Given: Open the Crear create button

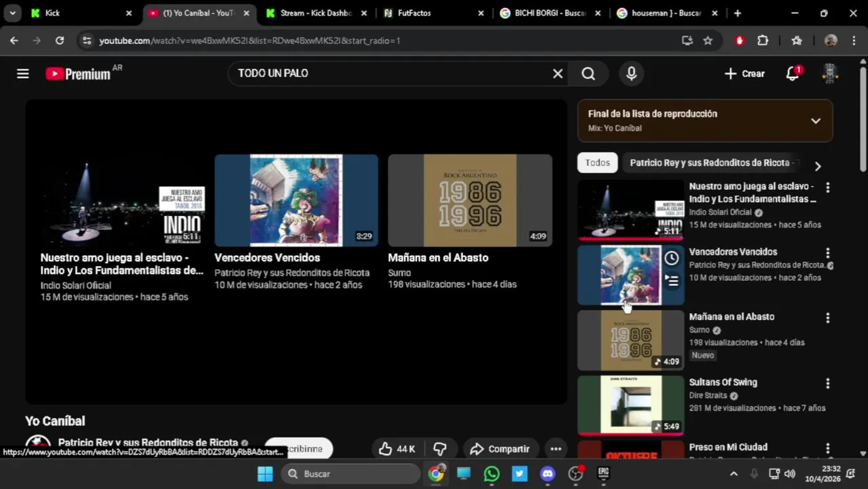Looking at the screenshot, I should [744, 73].
